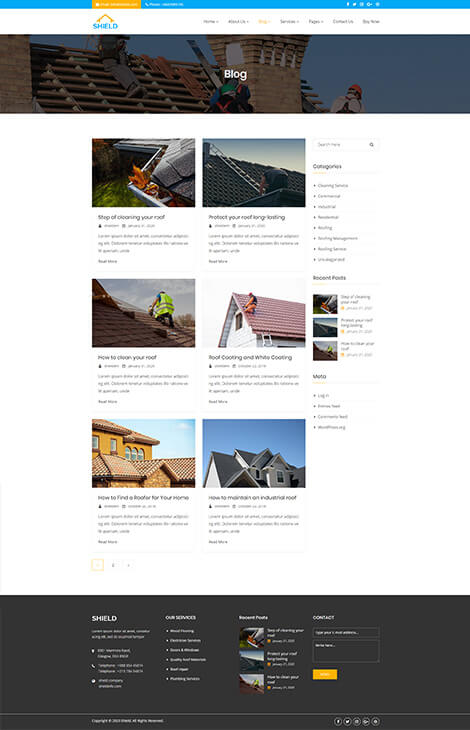Click the Shield house logo
The height and width of the screenshot is (730, 470).
click(x=105, y=22)
